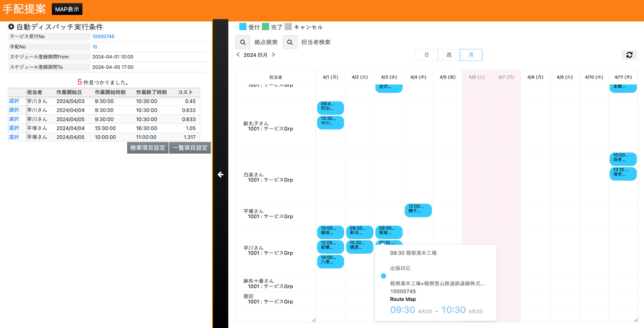The height and width of the screenshot is (328, 644).
Task: Switch calendar to 週 view
Action: (x=449, y=55)
